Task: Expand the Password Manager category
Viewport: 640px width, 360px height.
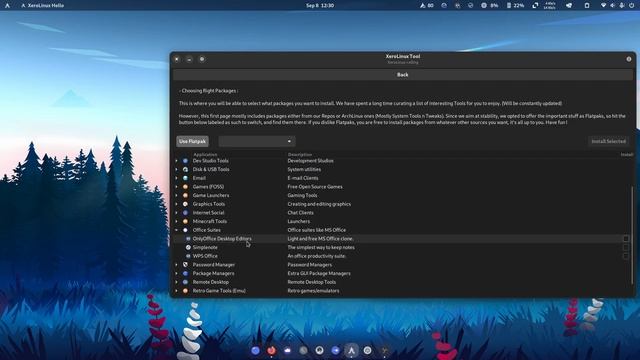Action: pos(177,264)
